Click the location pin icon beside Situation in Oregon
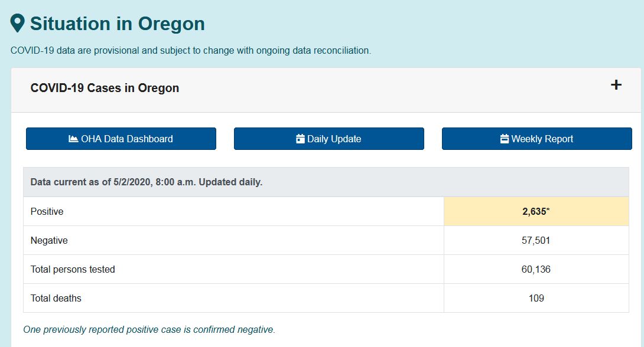 click(x=18, y=24)
